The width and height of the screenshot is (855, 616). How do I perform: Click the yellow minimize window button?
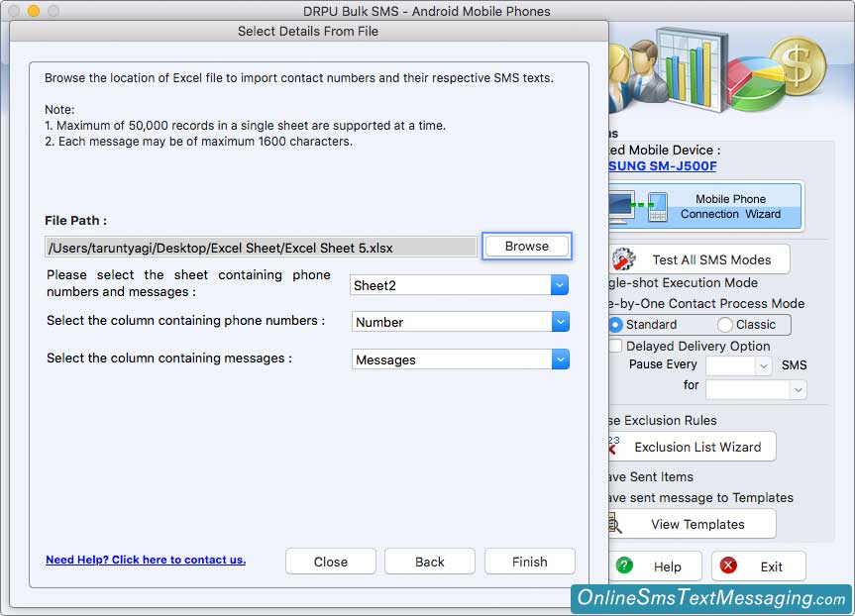(x=34, y=10)
